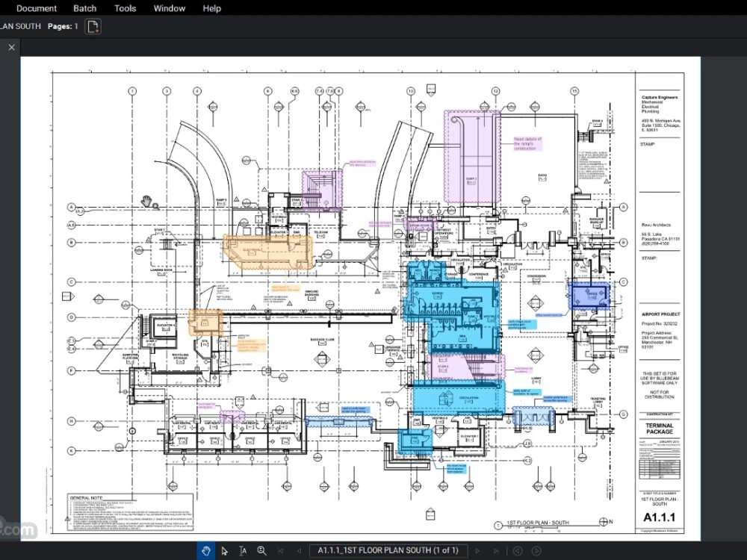Screen dimensions: 747x560
Task: Choose the Select Text tool
Action: 243,551
